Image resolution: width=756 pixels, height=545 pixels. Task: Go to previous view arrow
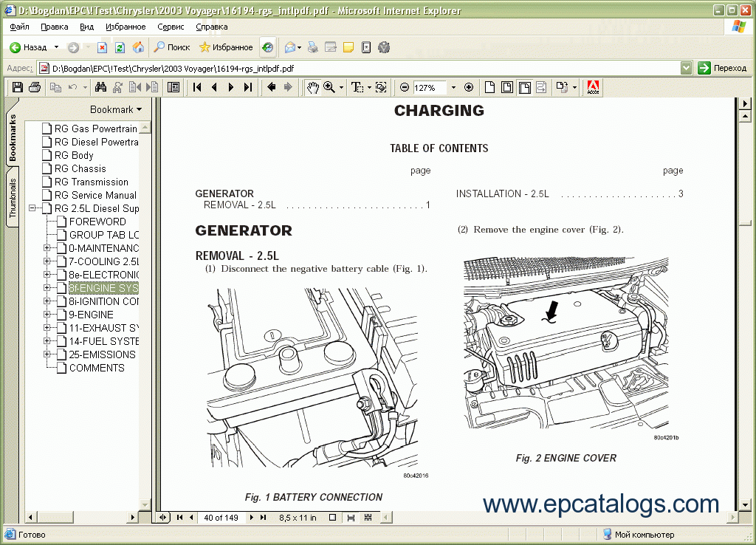coord(272,87)
